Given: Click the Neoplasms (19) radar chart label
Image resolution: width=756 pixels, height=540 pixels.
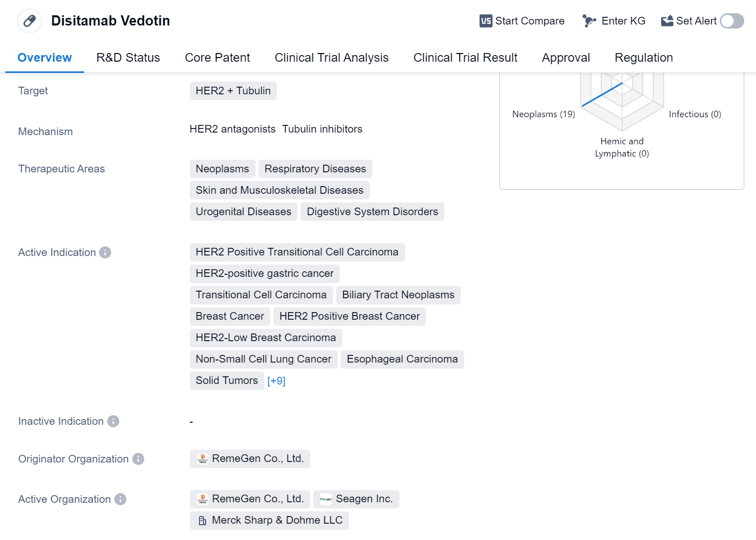Looking at the screenshot, I should (543, 114).
